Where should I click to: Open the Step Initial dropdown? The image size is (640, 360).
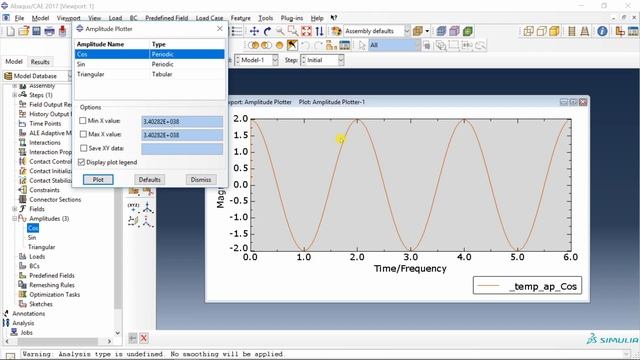click(341, 60)
